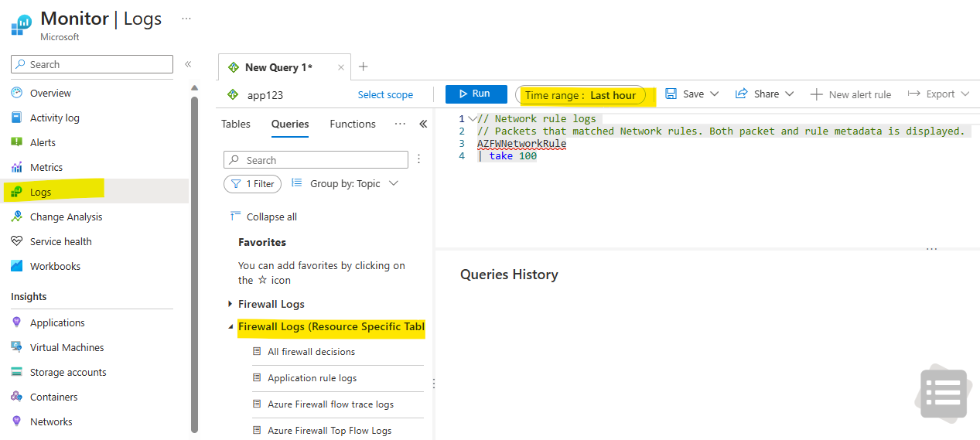Switch to the Functions tab
This screenshot has height=440, width=980.
tap(353, 124)
